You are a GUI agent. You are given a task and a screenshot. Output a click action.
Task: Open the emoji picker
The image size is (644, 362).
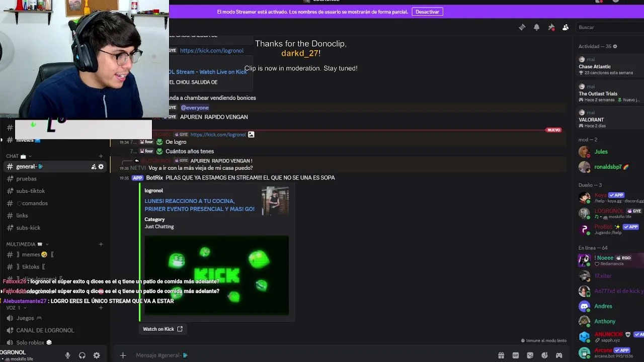tap(544, 355)
